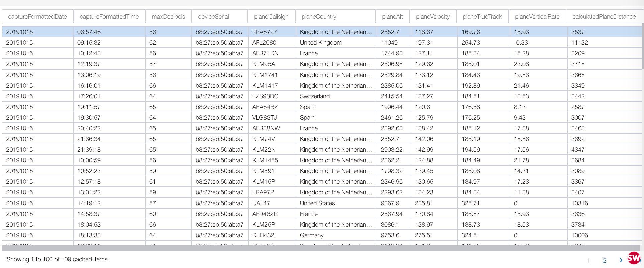Select the distance value 10316

580,203
